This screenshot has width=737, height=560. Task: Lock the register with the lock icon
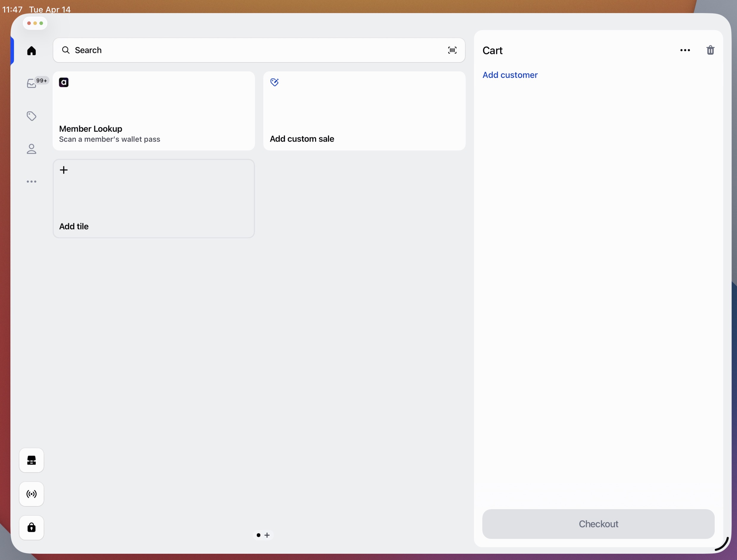pos(31,527)
